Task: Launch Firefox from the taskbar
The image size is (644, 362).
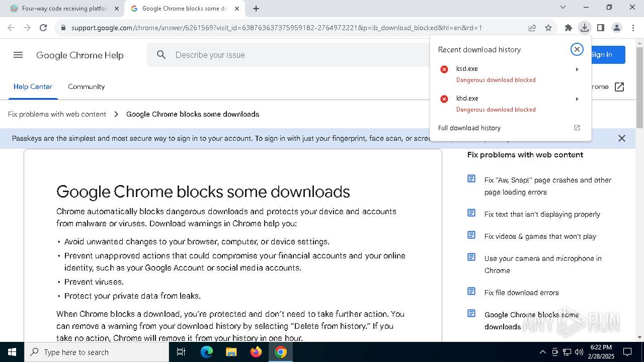Action: (x=256, y=352)
